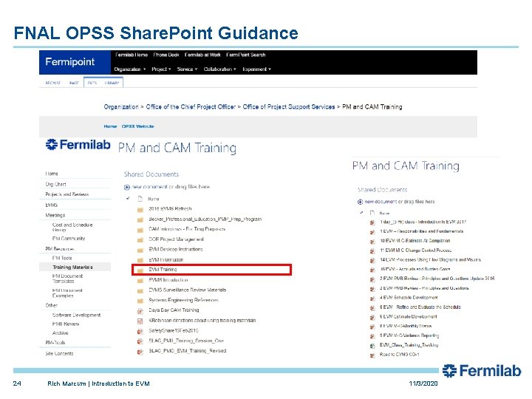Click Name column header in right list

click(384, 214)
